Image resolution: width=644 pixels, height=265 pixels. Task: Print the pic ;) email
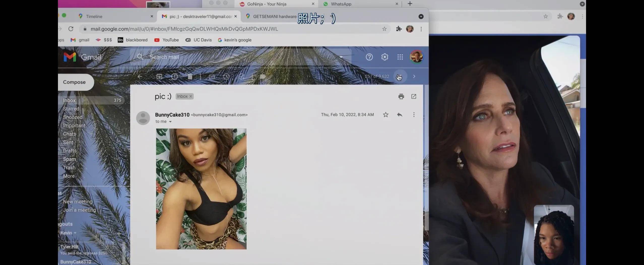coord(401,96)
